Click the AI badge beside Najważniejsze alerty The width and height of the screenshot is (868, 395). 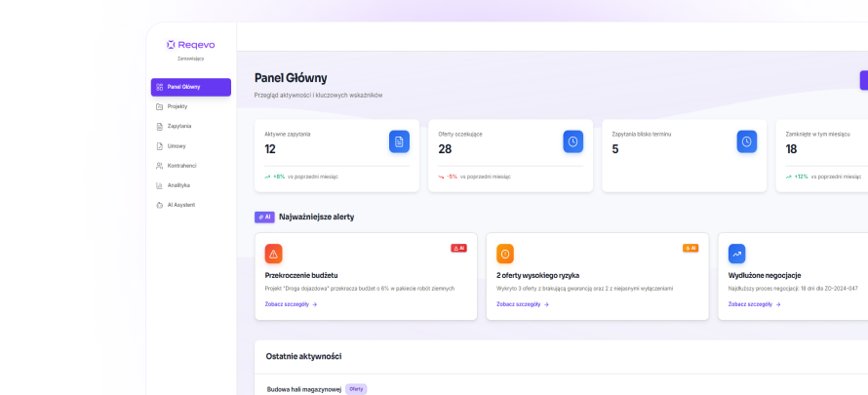point(264,217)
